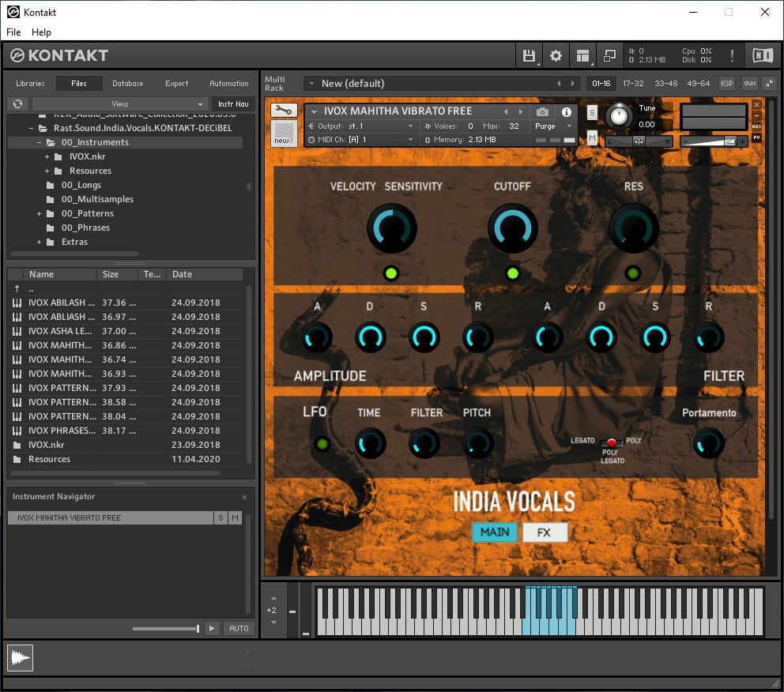Toggle M button in Instrument Navigator

pos(235,517)
